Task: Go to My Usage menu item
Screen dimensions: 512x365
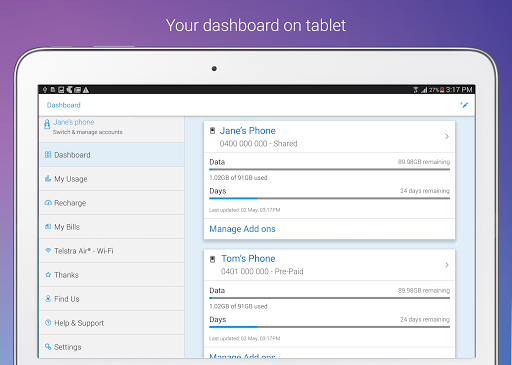Action: [112, 179]
